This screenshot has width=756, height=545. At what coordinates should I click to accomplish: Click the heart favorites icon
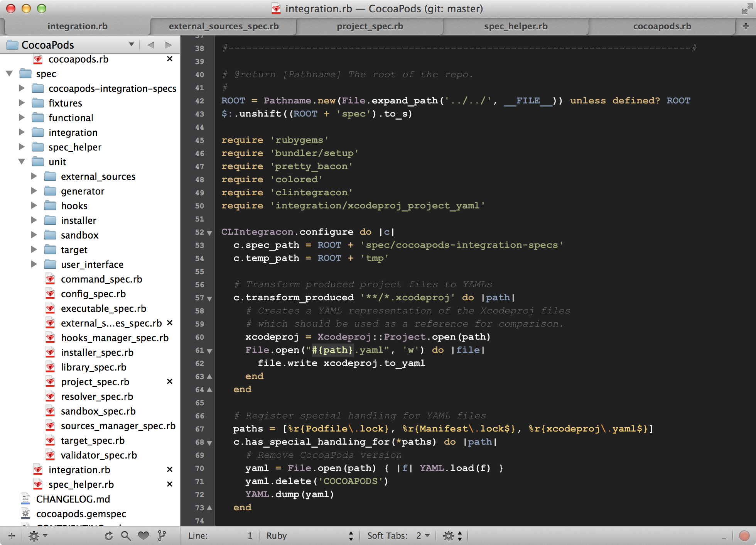[143, 536]
